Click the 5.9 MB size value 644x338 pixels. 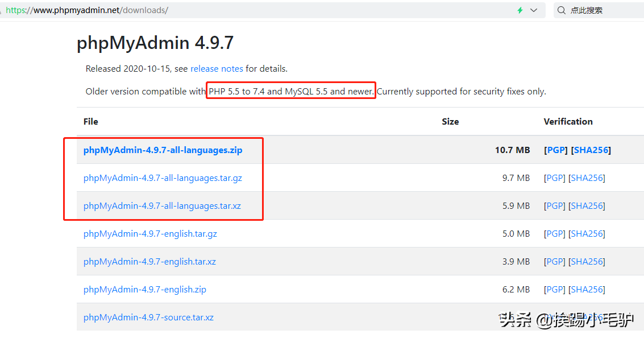[x=516, y=206]
